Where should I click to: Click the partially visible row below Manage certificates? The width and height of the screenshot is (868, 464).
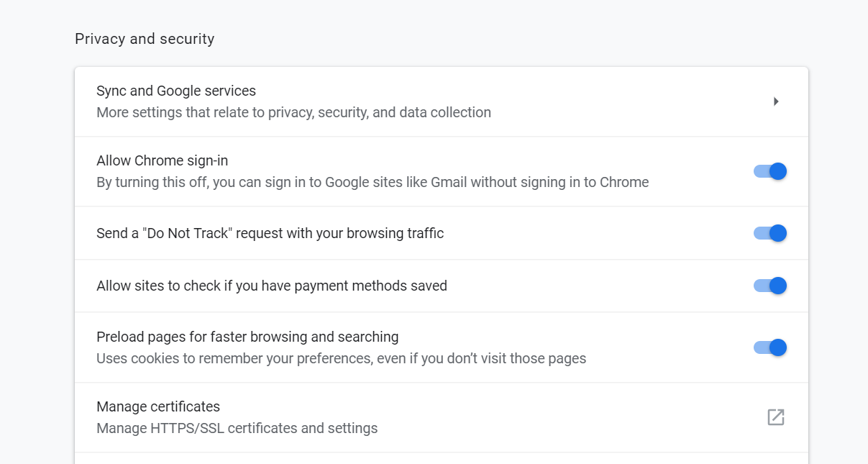pos(441,459)
